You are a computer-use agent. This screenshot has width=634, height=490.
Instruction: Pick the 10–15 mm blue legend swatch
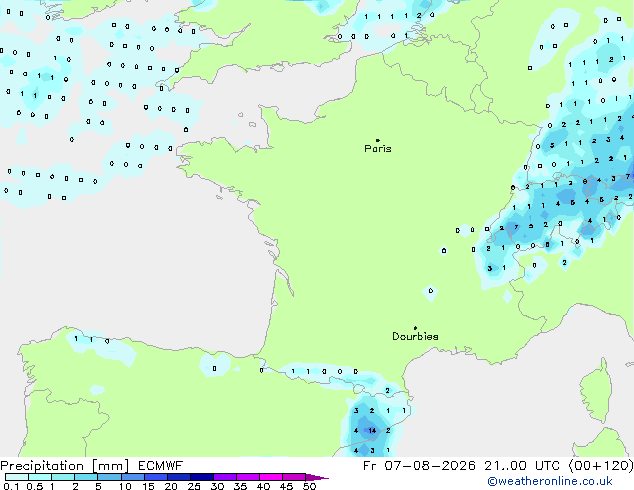(133, 477)
